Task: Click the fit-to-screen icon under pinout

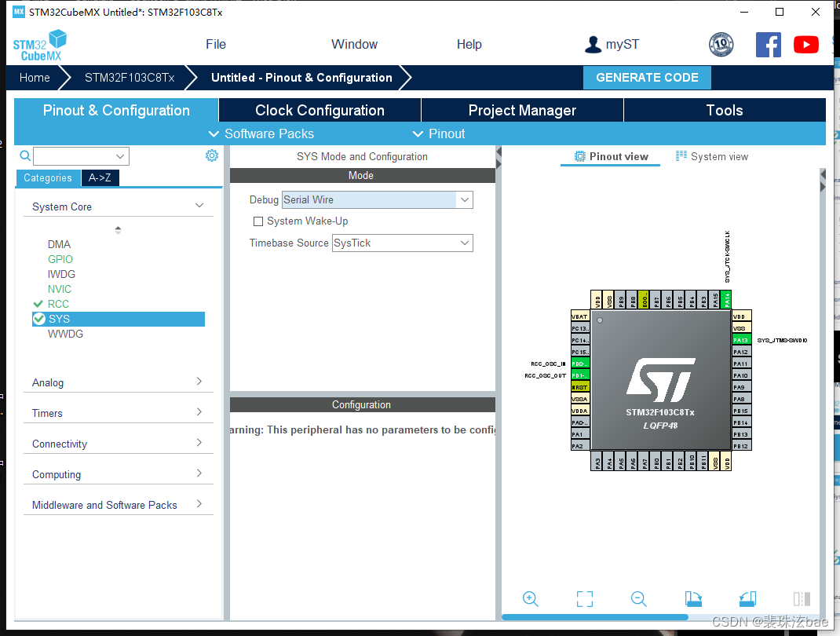Action: click(x=584, y=598)
